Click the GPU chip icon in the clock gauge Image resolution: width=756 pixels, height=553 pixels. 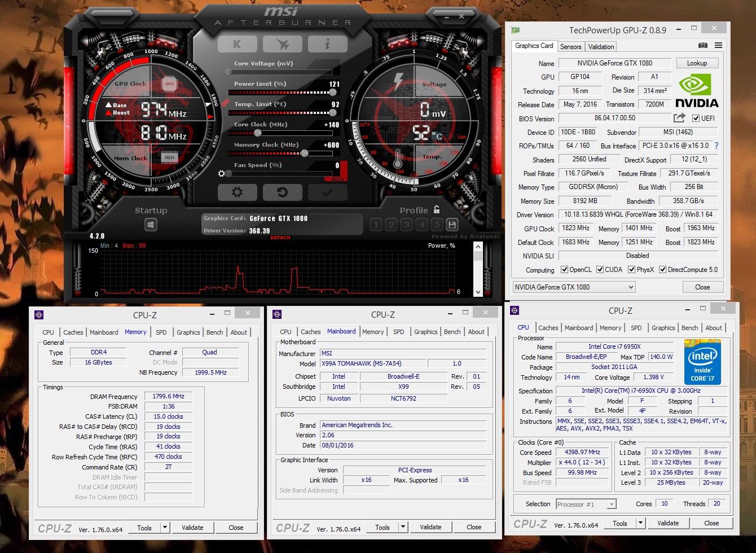(x=169, y=84)
